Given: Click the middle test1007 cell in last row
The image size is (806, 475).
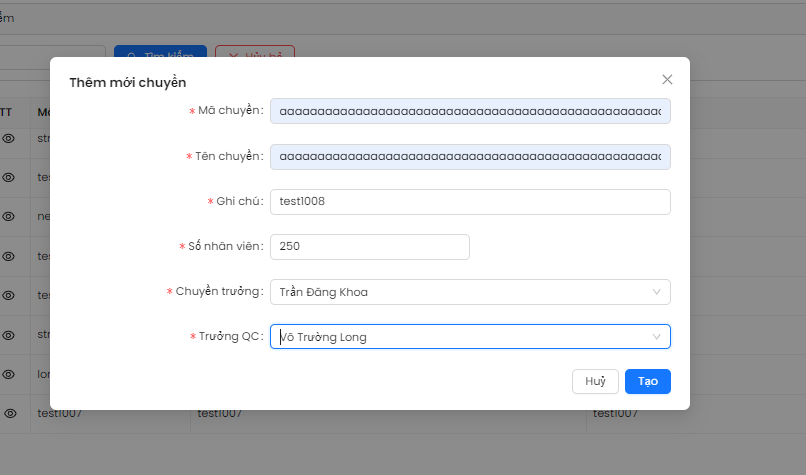Looking at the screenshot, I should click(218, 413).
